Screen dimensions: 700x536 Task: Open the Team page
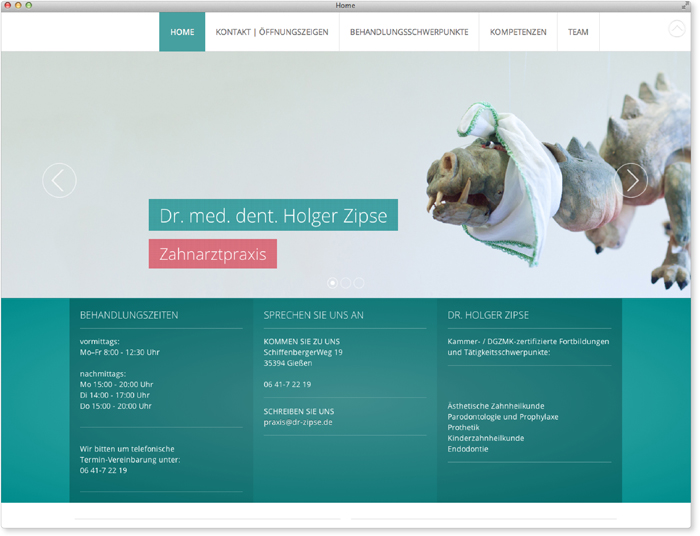(578, 32)
